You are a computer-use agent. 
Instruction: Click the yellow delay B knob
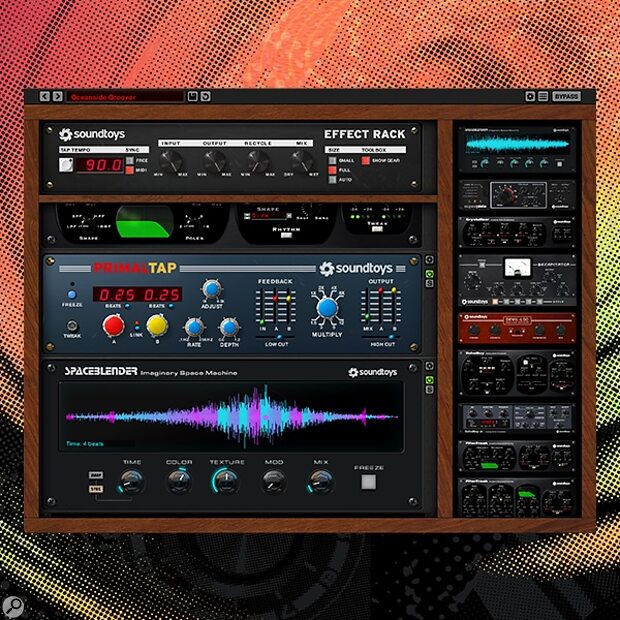(157, 325)
